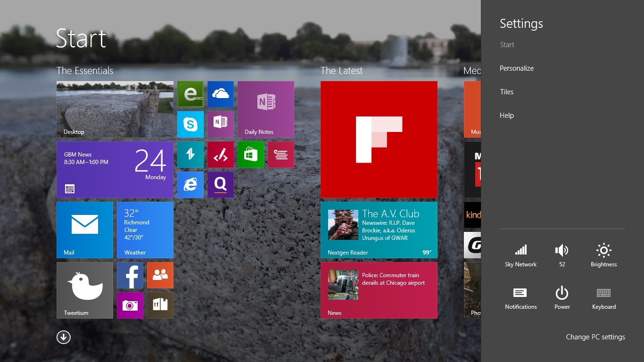Open the red code-and-pencil tile

coord(221,155)
